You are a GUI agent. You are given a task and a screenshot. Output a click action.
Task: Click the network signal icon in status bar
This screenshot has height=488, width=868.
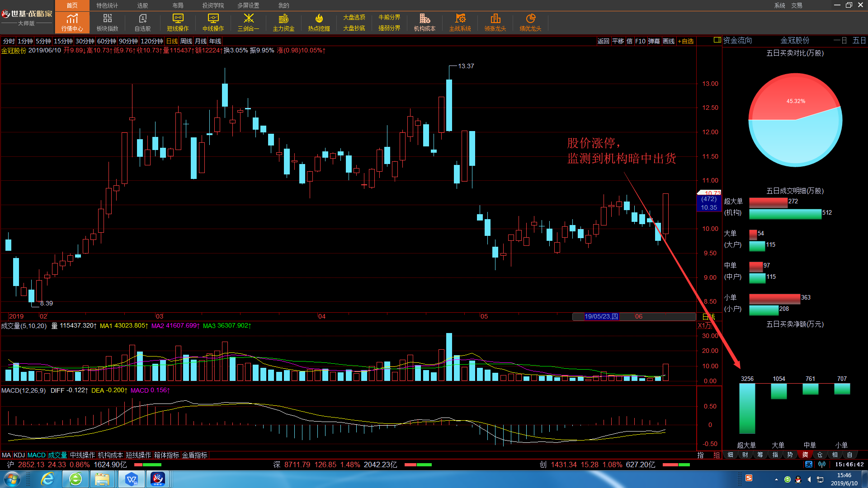(x=822, y=465)
